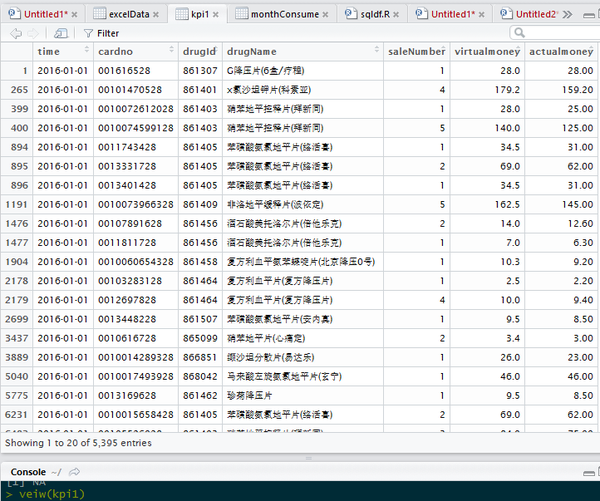The width and height of the screenshot is (600, 501).
Task: Click virtualmoney 179.2 cell
Action: click(x=487, y=90)
